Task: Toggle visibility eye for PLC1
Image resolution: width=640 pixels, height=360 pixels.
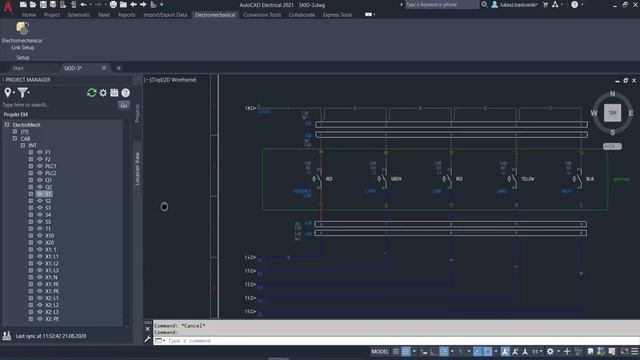Action: click(x=40, y=166)
